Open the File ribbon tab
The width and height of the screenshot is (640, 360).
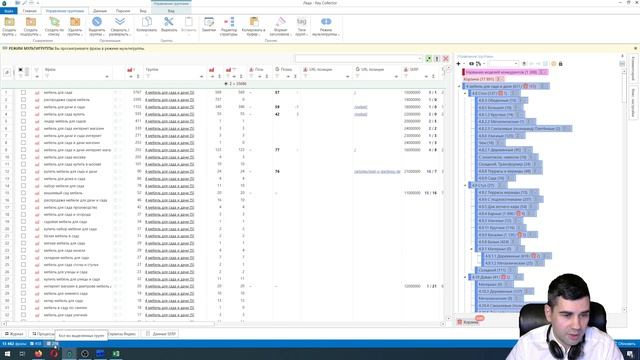pyautogui.click(x=9, y=11)
